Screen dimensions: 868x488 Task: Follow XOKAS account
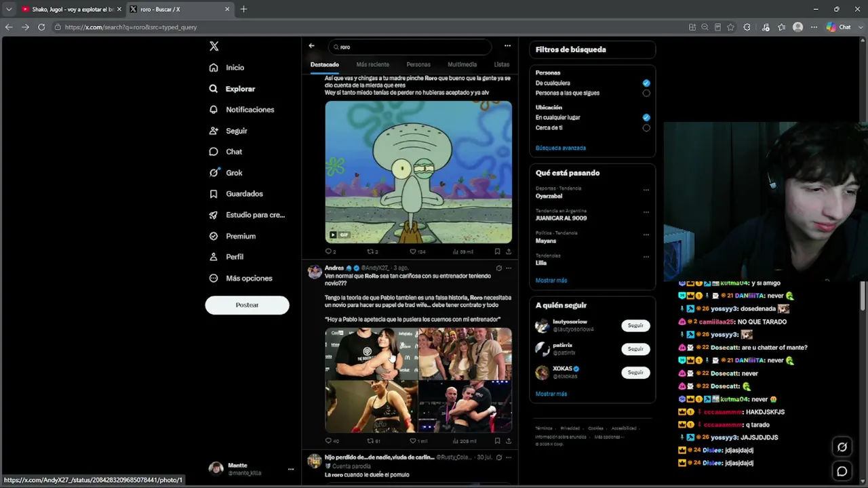click(x=635, y=372)
